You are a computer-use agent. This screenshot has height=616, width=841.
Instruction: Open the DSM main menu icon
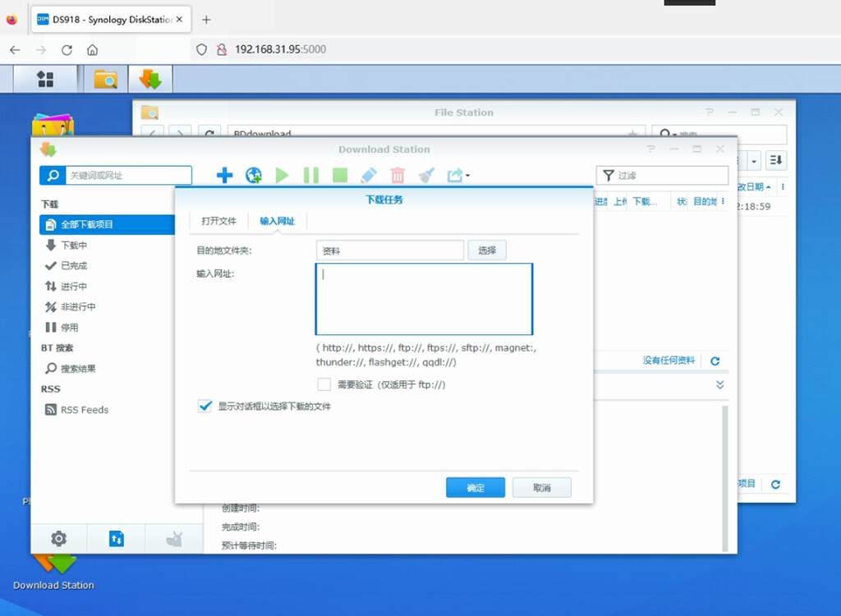[45, 80]
